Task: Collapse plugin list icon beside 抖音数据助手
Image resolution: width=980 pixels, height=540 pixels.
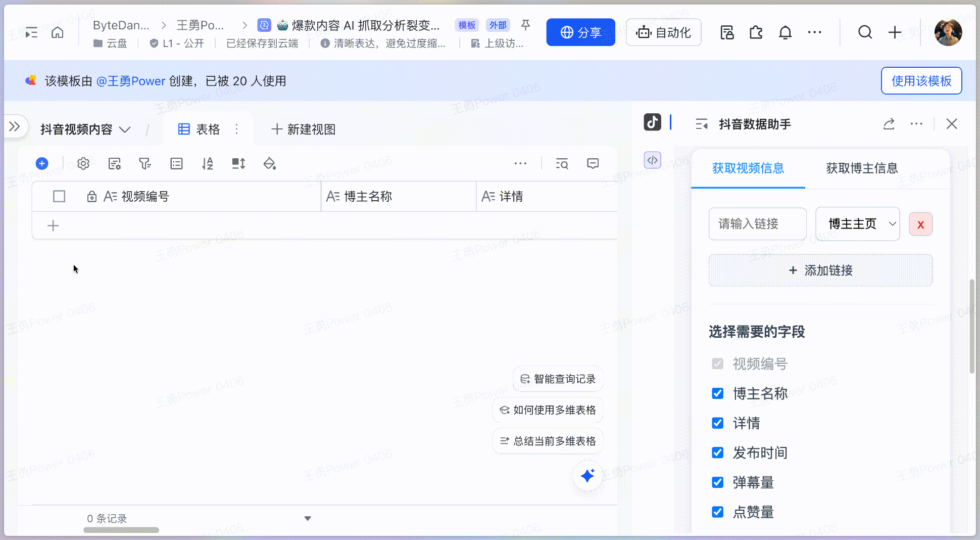Action: tap(701, 124)
